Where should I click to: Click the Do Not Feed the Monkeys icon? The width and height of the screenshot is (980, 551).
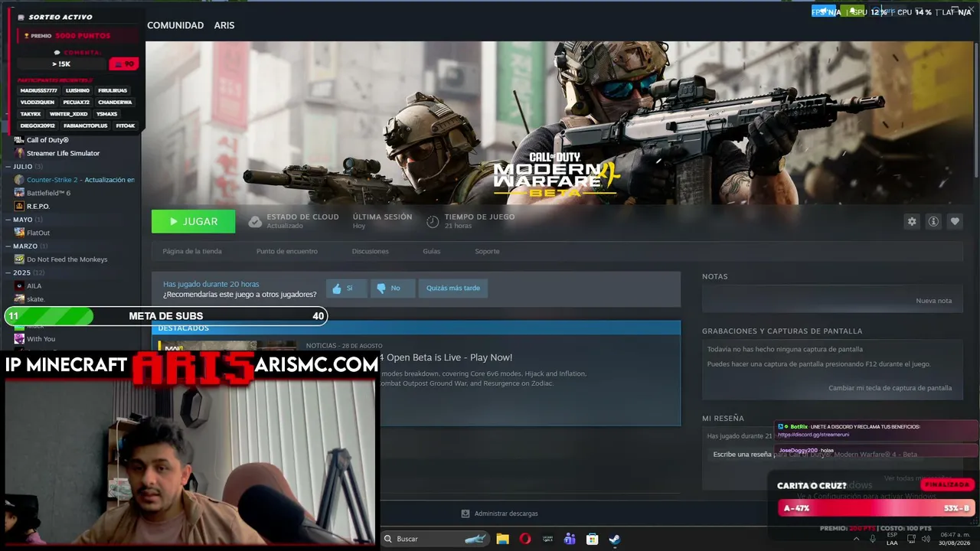pyautogui.click(x=19, y=259)
